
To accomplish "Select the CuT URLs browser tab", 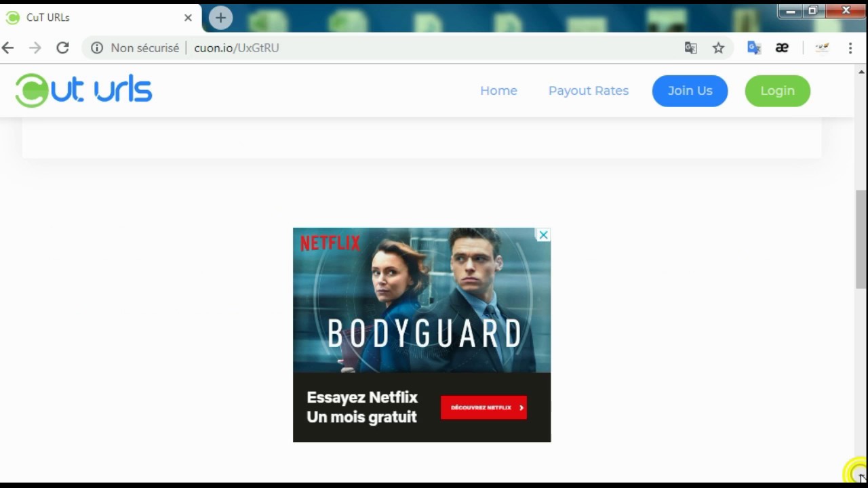I will click(101, 18).
